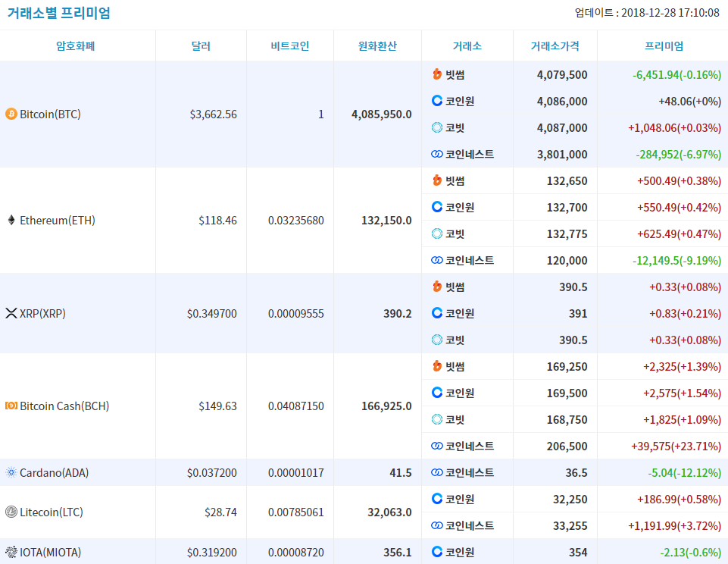The height and width of the screenshot is (564, 728).
Task: Click Bitcoin Cash won value 166,925.0
Action: 387,406
